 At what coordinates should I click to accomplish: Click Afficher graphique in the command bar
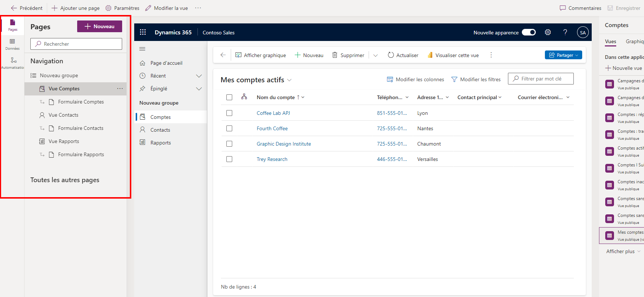260,55
